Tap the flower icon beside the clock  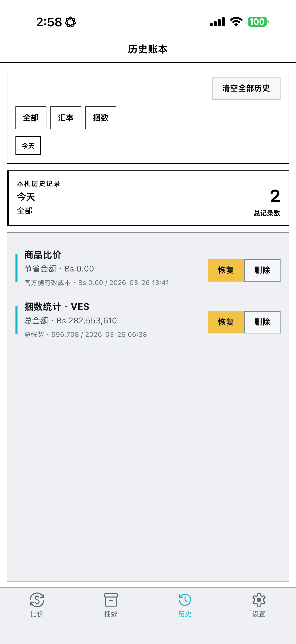click(x=70, y=22)
